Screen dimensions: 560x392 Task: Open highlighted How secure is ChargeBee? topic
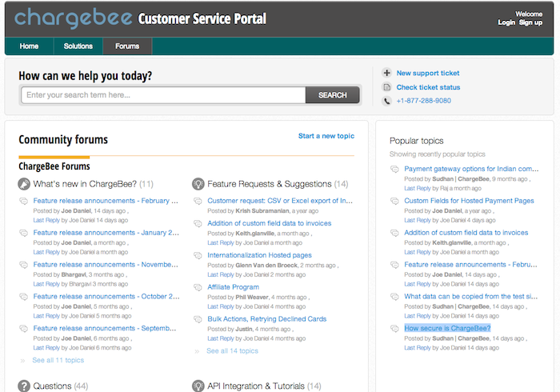[447, 328]
